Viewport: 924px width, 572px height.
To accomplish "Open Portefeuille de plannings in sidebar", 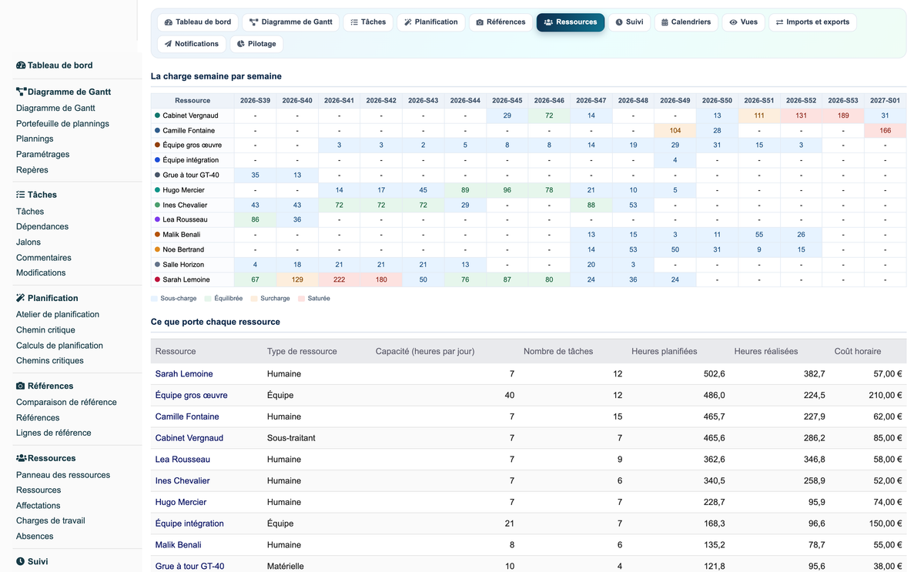I will tap(62, 123).
